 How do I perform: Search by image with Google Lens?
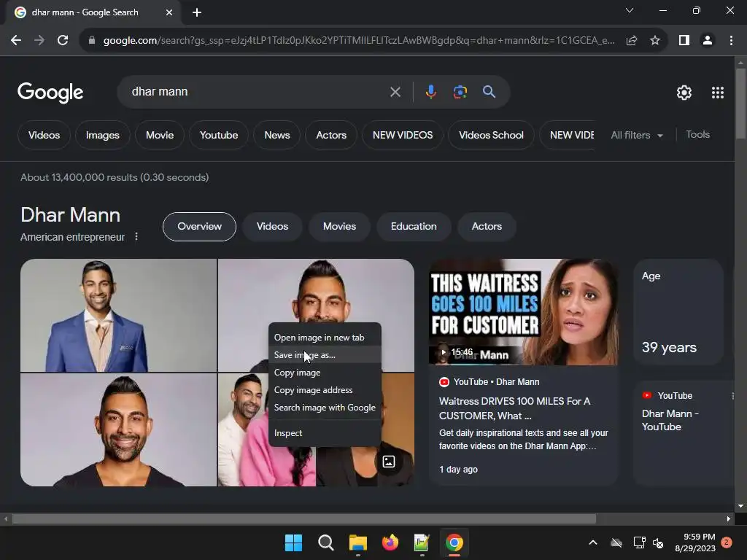tap(460, 92)
